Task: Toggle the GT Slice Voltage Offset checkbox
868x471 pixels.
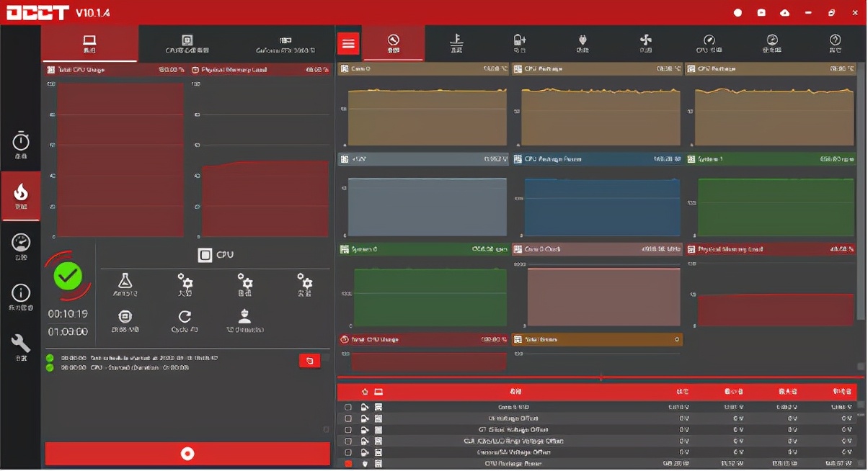Action: (348, 430)
